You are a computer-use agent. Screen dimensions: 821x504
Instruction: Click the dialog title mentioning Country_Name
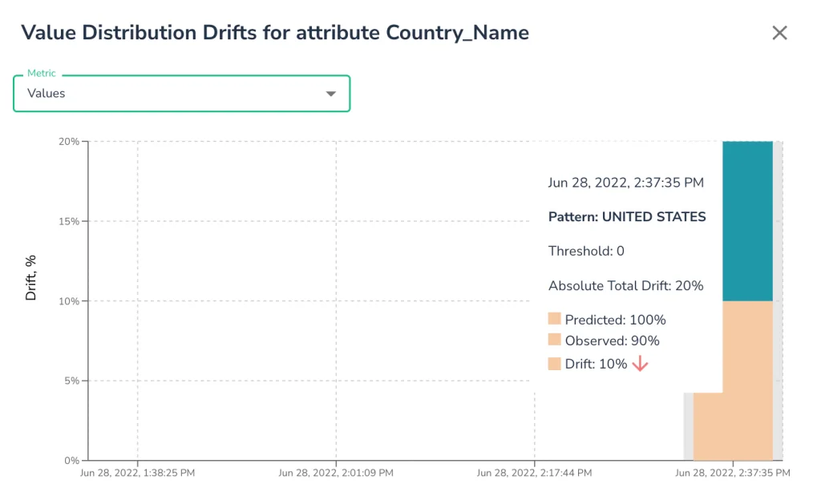pyautogui.click(x=274, y=32)
